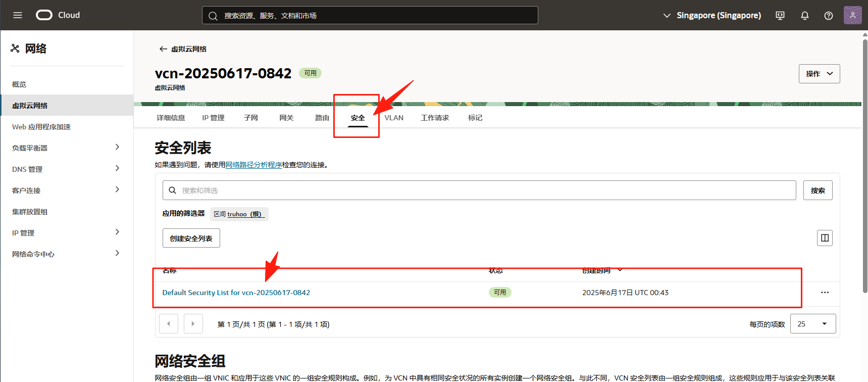Open the 操作 actions dropdown
The image size is (868, 382).
(x=819, y=74)
